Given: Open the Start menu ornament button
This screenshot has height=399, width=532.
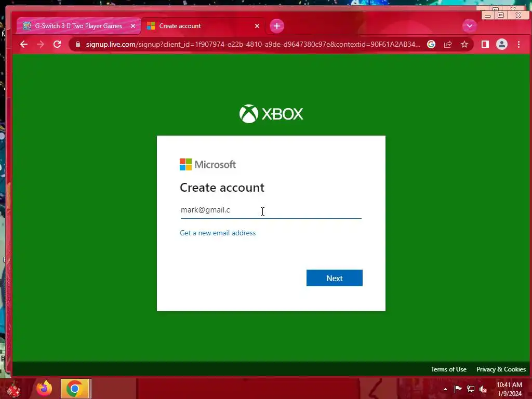Looking at the screenshot, I should click(x=14, y=389).
